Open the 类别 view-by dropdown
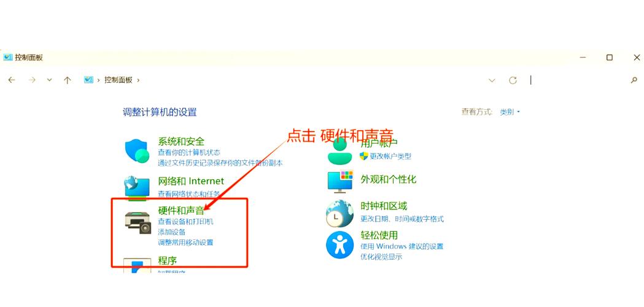The image size is (644, 307). click(510, 112)
